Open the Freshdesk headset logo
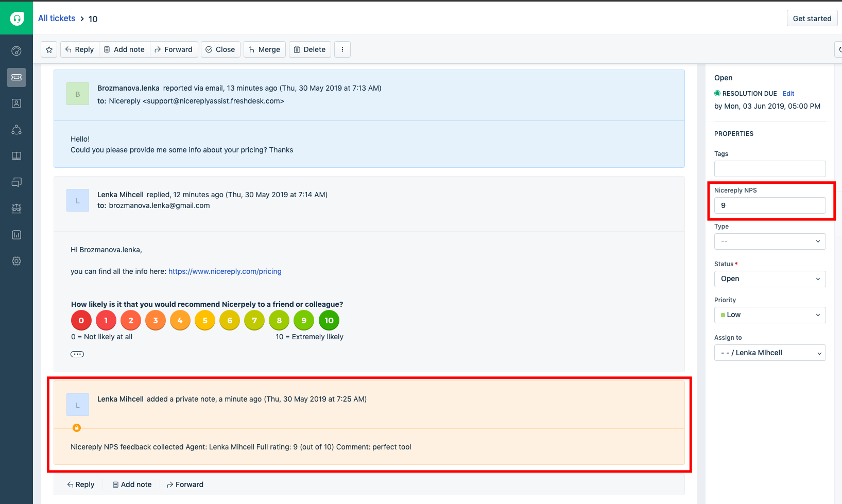Screen dimensions: 842x504 click(16, 19)
